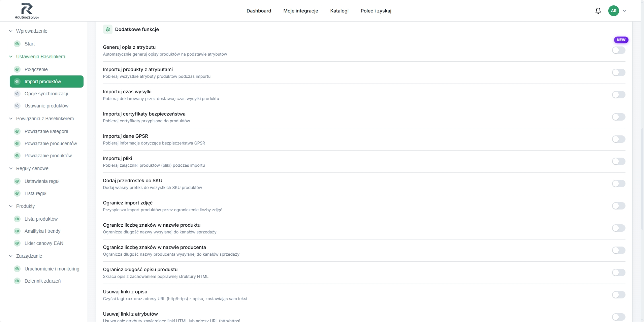Enable Importuj dane GPSR switch

click(x=618, y=139)
